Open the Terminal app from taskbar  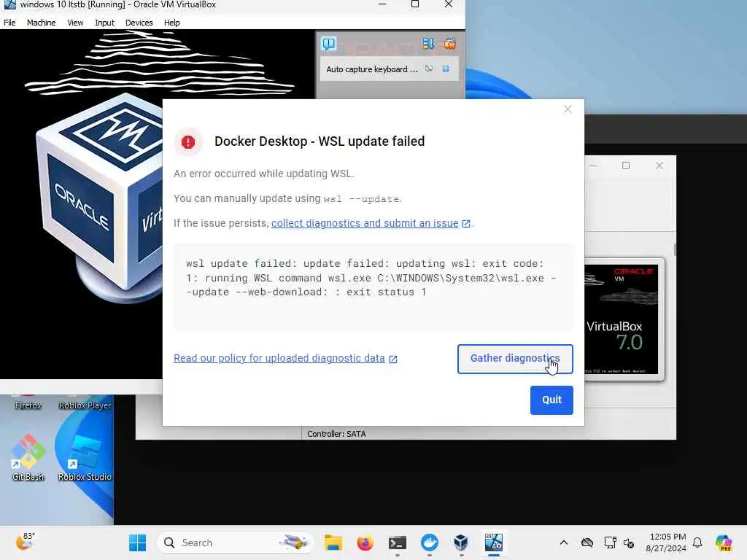[398, 542]
